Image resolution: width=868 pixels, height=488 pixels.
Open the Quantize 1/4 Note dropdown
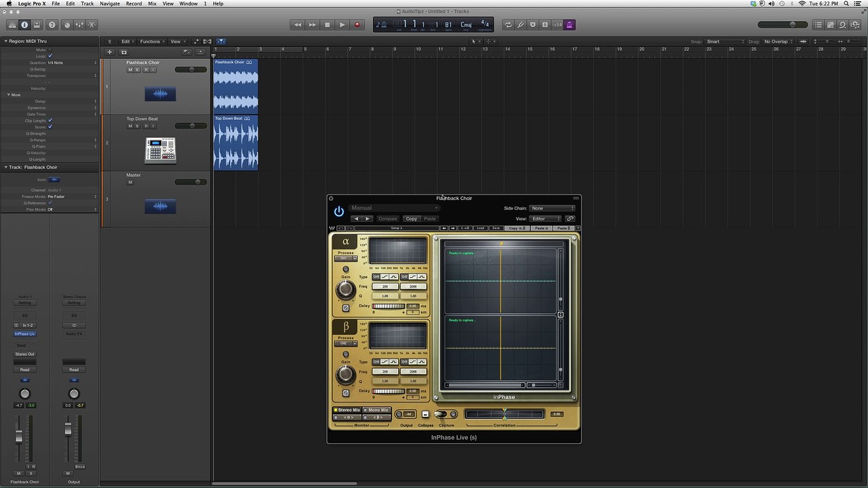[72, 63]
